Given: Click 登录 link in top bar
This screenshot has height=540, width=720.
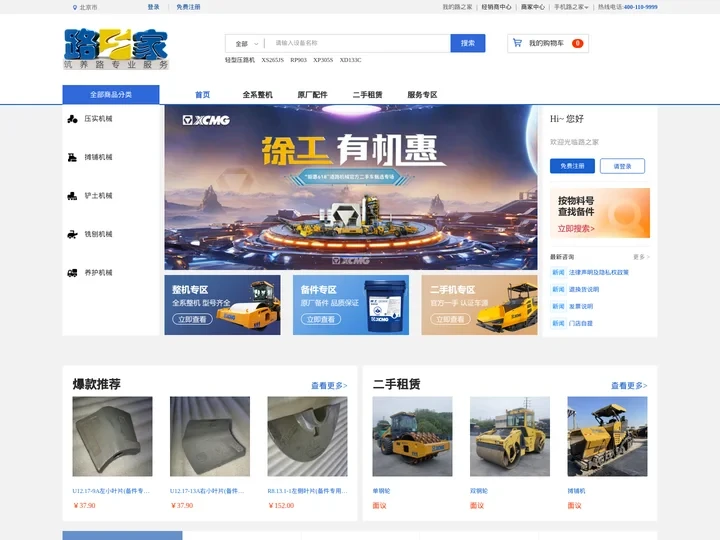Looking at the screenshot, I should point(153,7).
